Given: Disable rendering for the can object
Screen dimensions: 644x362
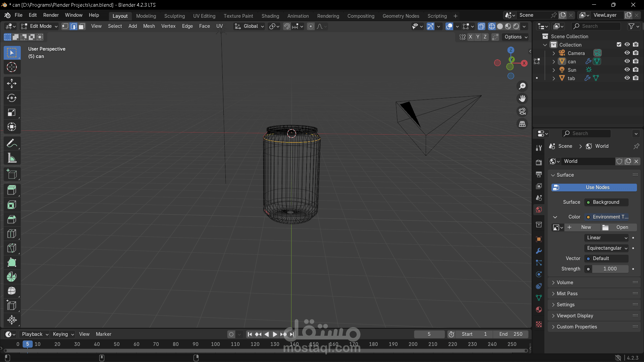Looking at the screenshot, I should 636,61.
